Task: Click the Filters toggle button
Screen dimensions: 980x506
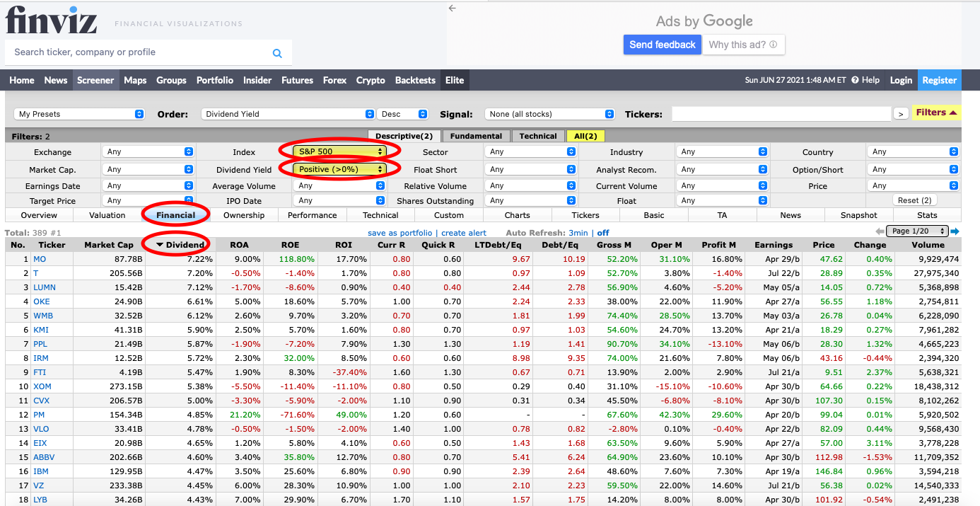Action: [936, 113]
